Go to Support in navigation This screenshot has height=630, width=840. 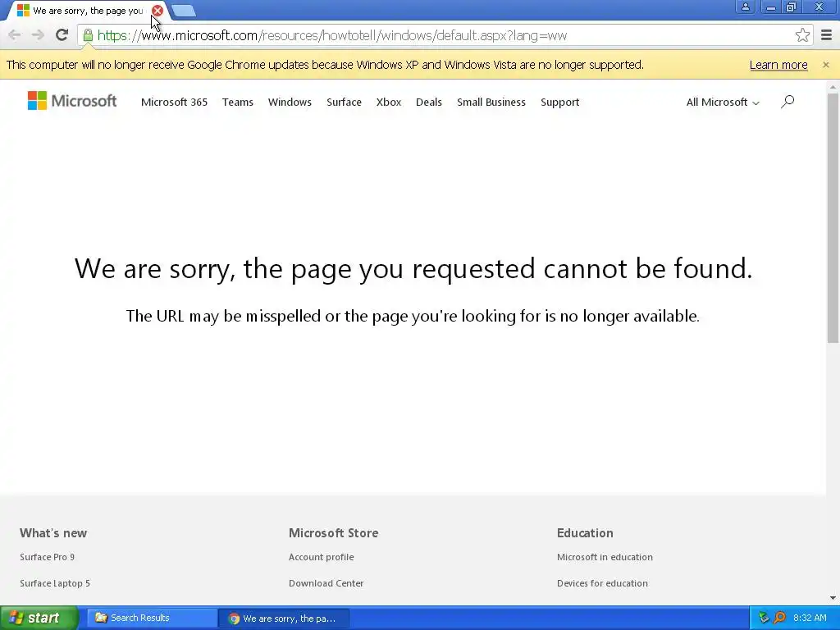[559, 103]
